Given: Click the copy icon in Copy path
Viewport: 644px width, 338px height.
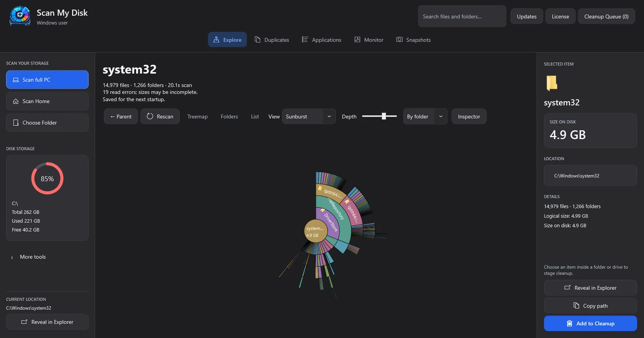Looking at the screenshot, I should (576, 305).
